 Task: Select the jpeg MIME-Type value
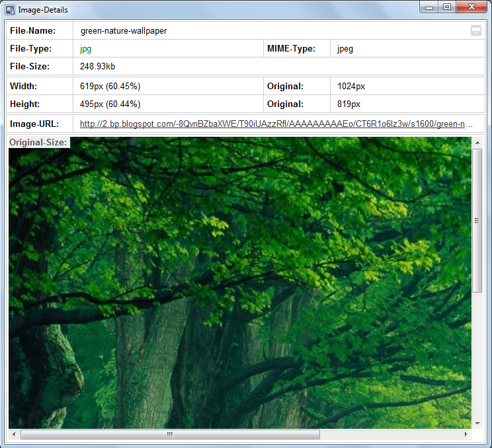coord(345,48)
